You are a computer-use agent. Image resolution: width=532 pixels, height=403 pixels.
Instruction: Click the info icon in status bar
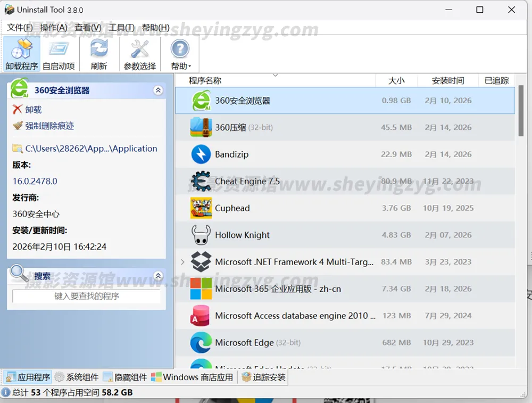tap(5, 392)
